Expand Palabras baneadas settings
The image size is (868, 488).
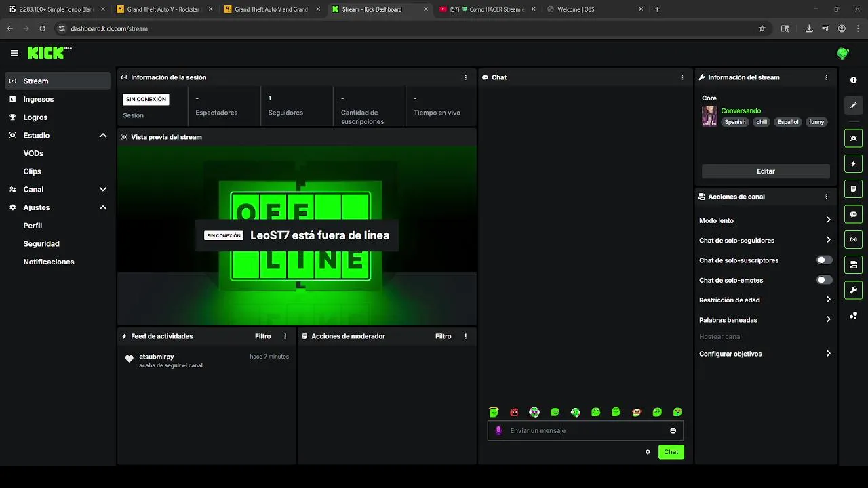point(764,320)
